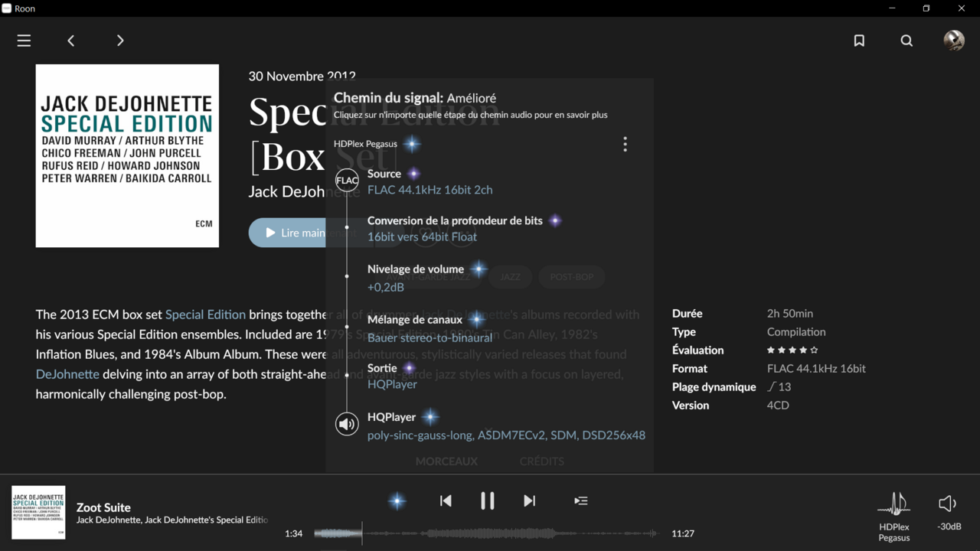Click the HQPlayer value under Sortie

392,384
